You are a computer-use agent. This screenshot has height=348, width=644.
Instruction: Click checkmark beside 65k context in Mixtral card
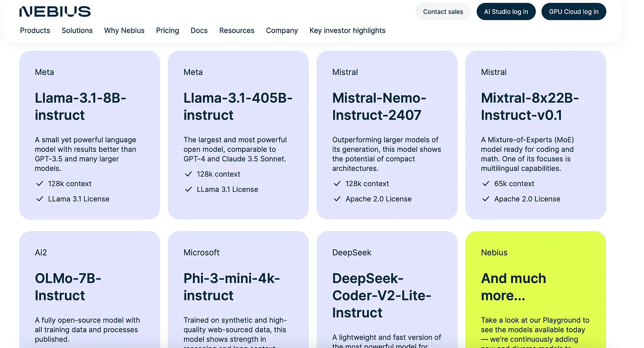click(x=486, y=183)
